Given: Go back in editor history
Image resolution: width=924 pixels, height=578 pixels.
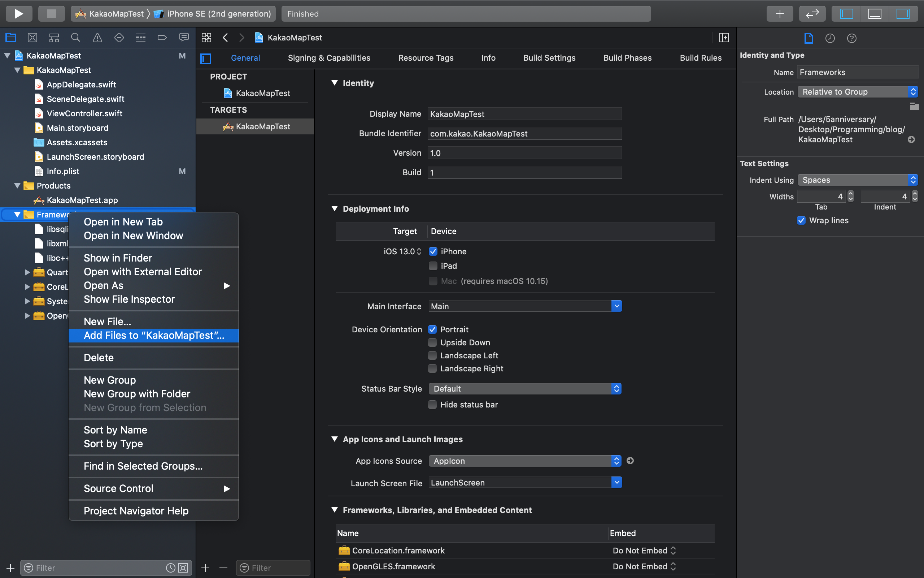Looking at the screenshot, I should pyautogui.click(x=225, y=38).
